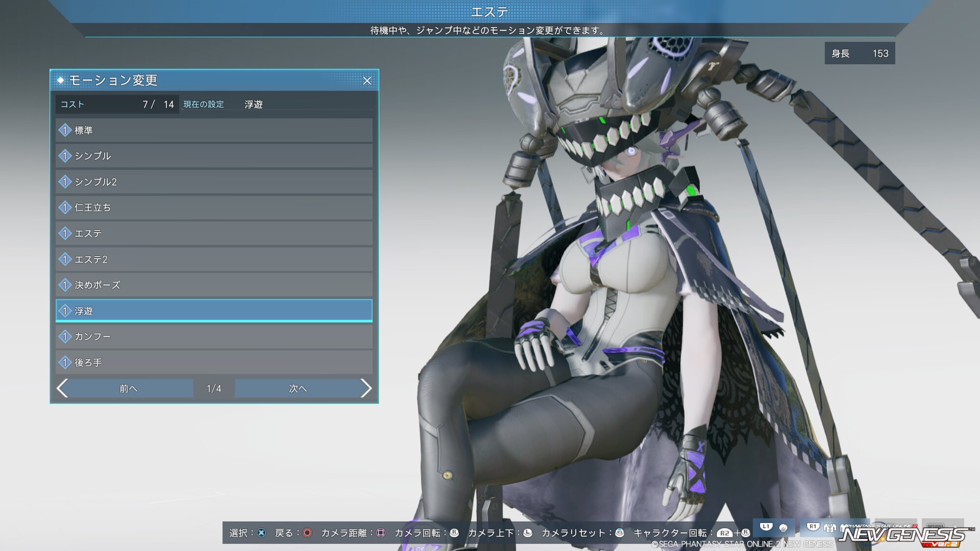This screenshot has height=551, width=980.
Task: Click the circle button back icon
Action: click(307, 533)
